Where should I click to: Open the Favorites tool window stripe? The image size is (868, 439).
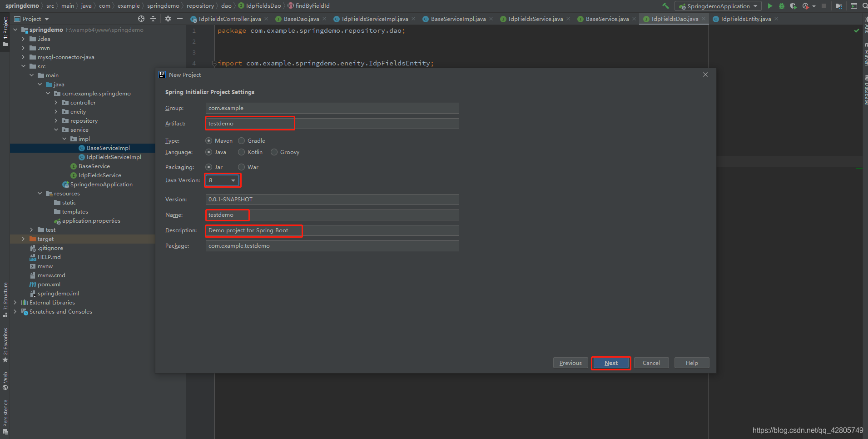pyautogui.click(x=5, y=345)
